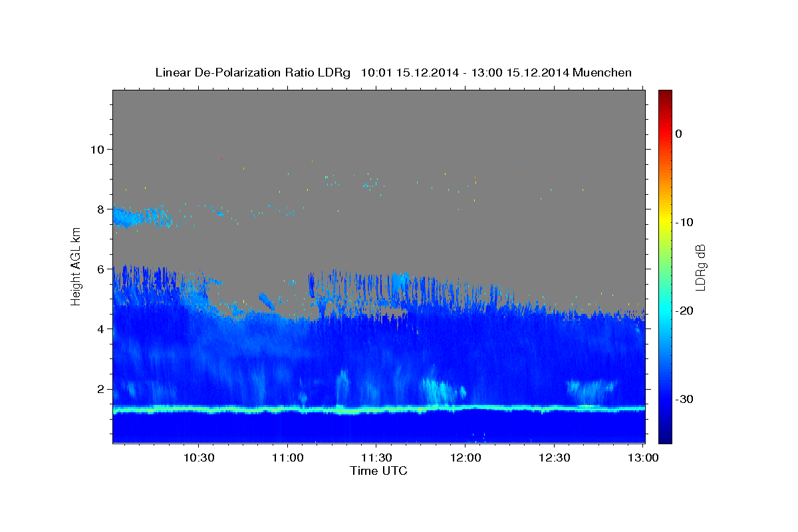
Task: Click the Height AGL km axis title
Action: [x=76, y=266]
